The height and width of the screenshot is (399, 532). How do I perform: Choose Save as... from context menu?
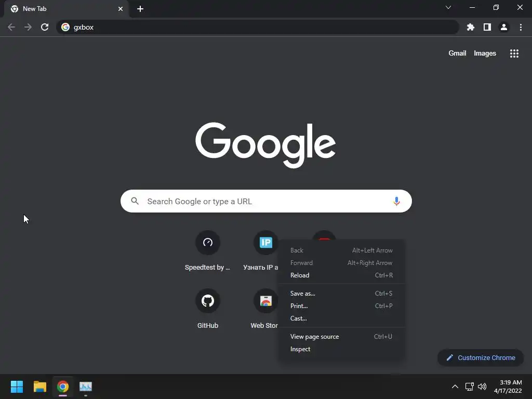coord(341,294)
